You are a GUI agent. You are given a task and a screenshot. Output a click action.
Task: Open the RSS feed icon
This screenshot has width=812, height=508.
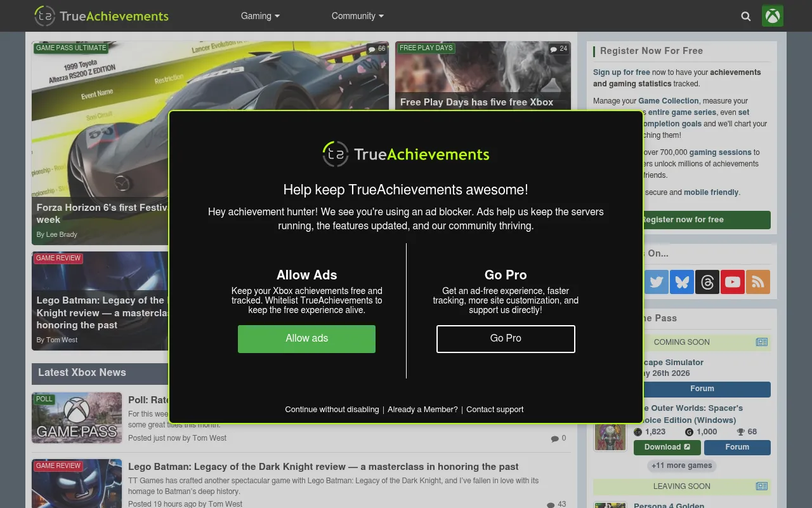click(x=758, y=282)
